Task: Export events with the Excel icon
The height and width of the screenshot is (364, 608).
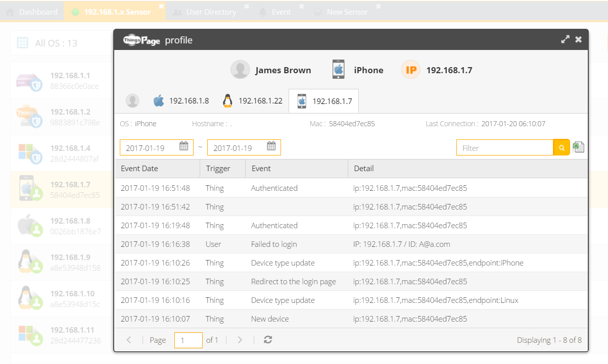Action: (579, 147)
